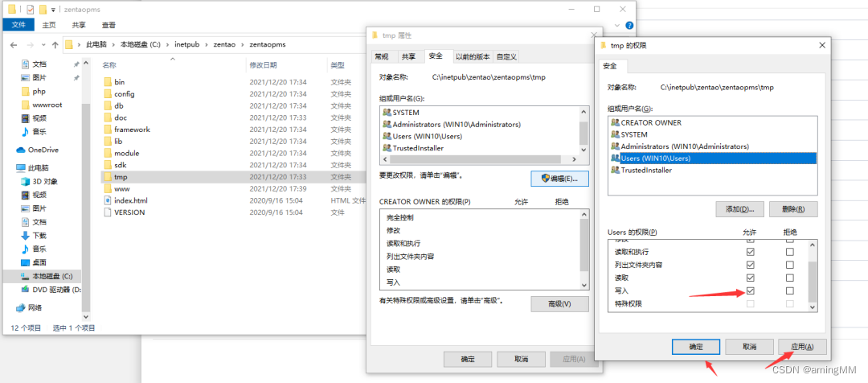Click scrollbar of Users 的权限 list
Screen dimensions: 868x383
tap(812, 276)
